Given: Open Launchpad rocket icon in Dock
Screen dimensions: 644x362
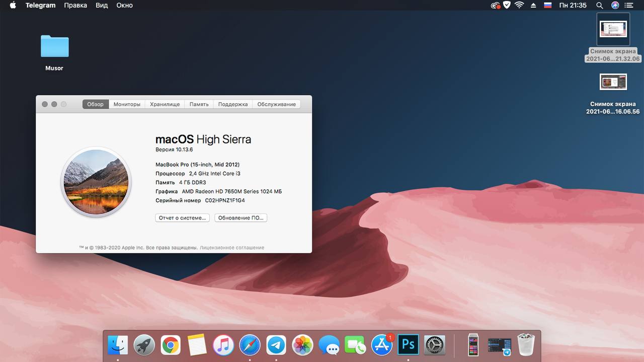Looking at the screenshot, I should tap(144, 345).
